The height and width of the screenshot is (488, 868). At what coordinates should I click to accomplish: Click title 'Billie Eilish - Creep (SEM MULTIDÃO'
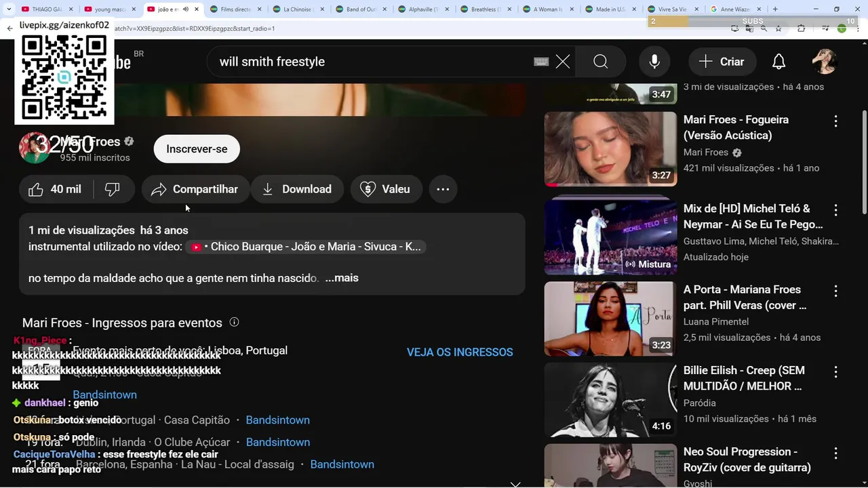pyautogui.click(x=744, y=378)
